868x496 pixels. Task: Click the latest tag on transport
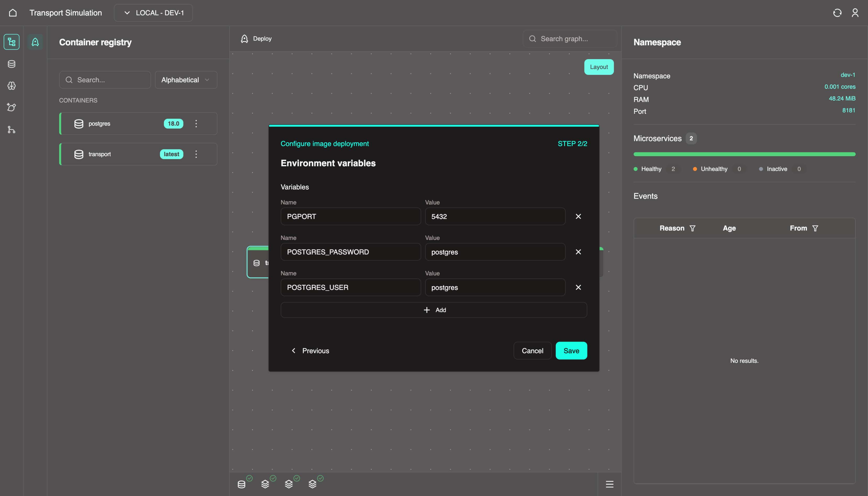[x=171, y=154]
